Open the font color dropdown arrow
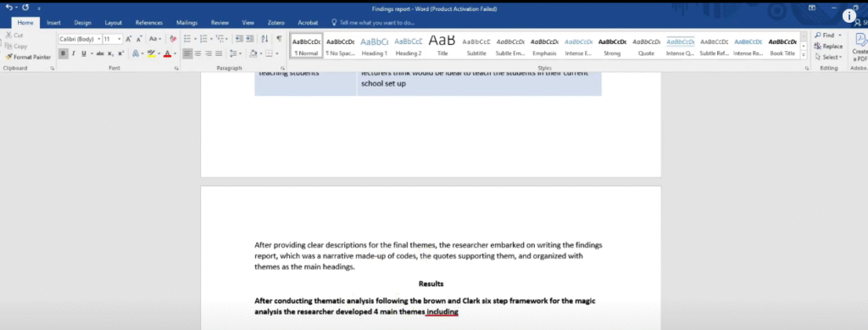This screenshot has height=330, width=868. click(x=175, y=53)
